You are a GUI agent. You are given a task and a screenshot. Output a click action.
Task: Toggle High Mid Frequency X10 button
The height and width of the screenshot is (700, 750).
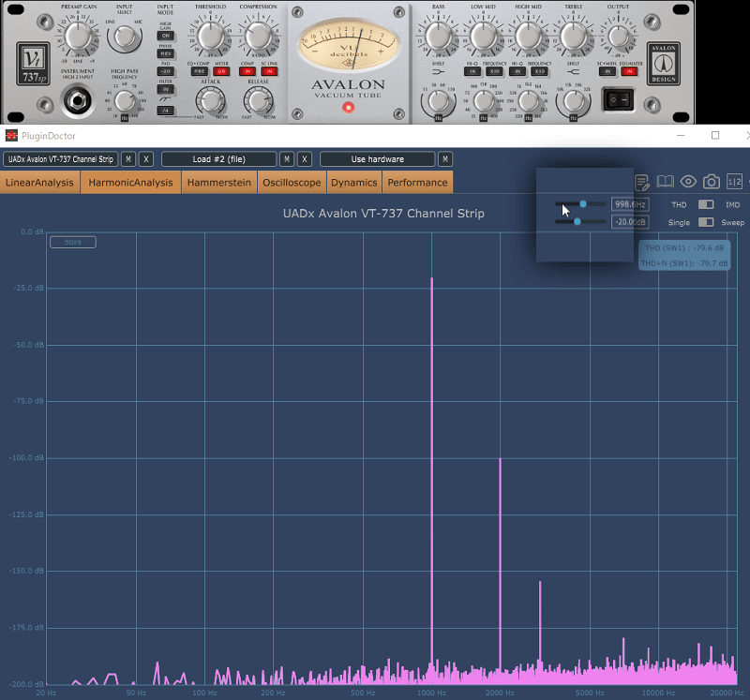click(x=540, y=71)
